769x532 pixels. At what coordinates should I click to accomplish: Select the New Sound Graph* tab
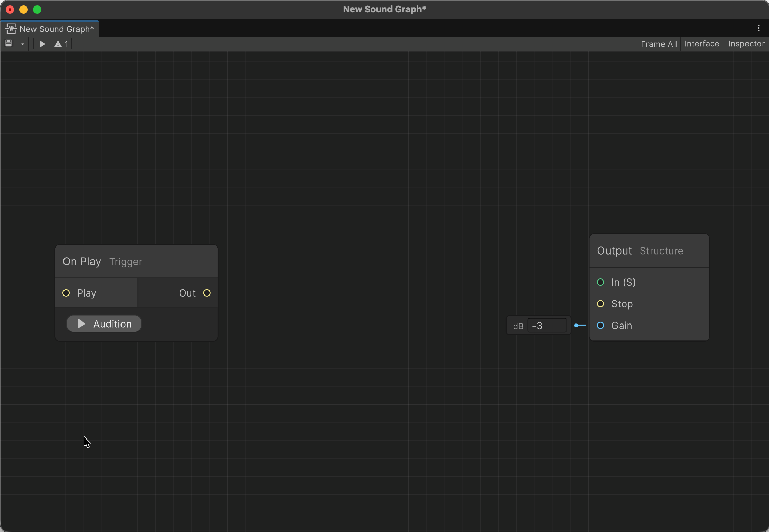pos(50,29)
